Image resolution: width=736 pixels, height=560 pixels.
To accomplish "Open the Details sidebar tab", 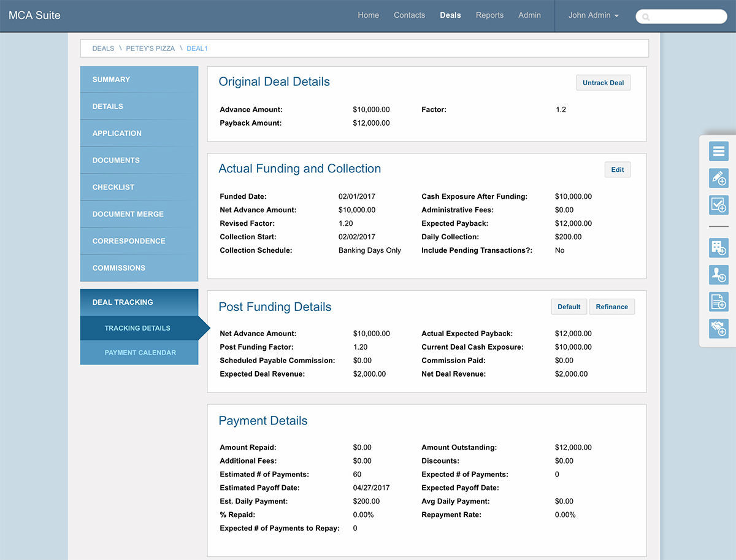I will [139, 107].
